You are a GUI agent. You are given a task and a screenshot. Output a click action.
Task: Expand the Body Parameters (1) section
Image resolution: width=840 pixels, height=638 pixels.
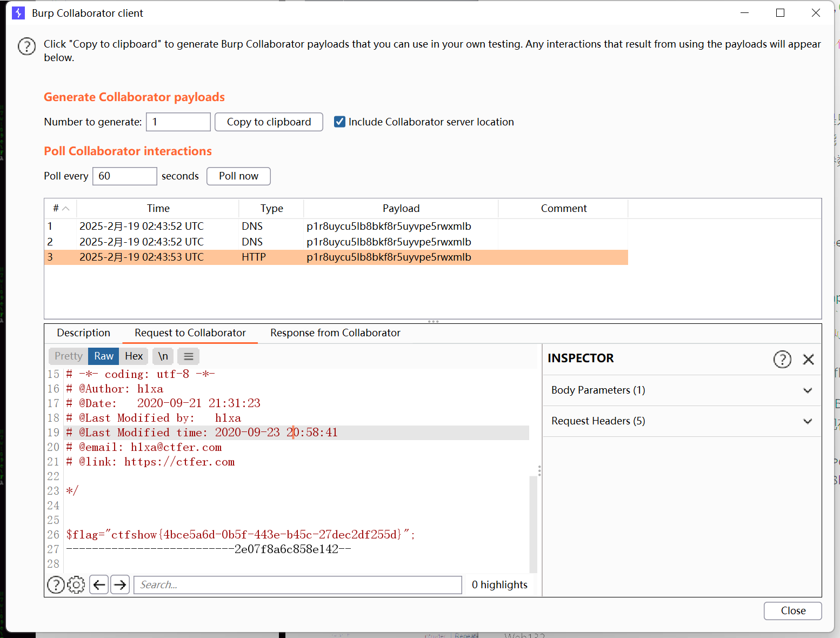[x=682, y=390]
